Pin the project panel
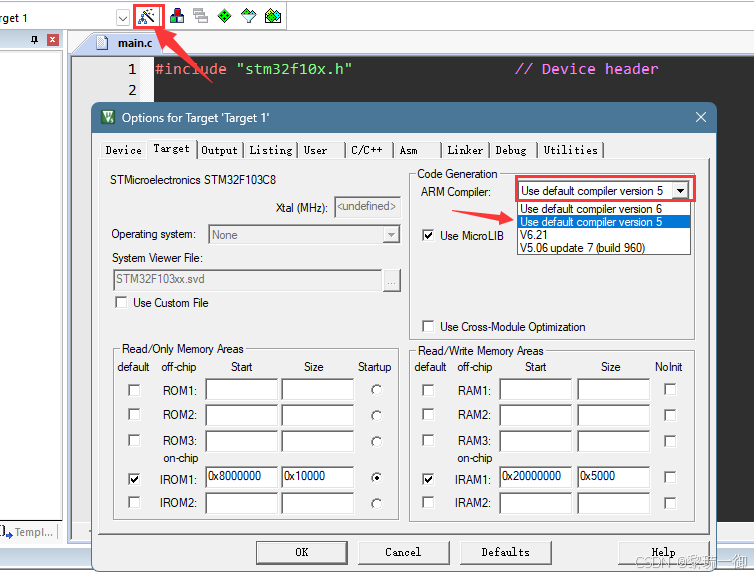The image size is (754, 576). (34, 39)
